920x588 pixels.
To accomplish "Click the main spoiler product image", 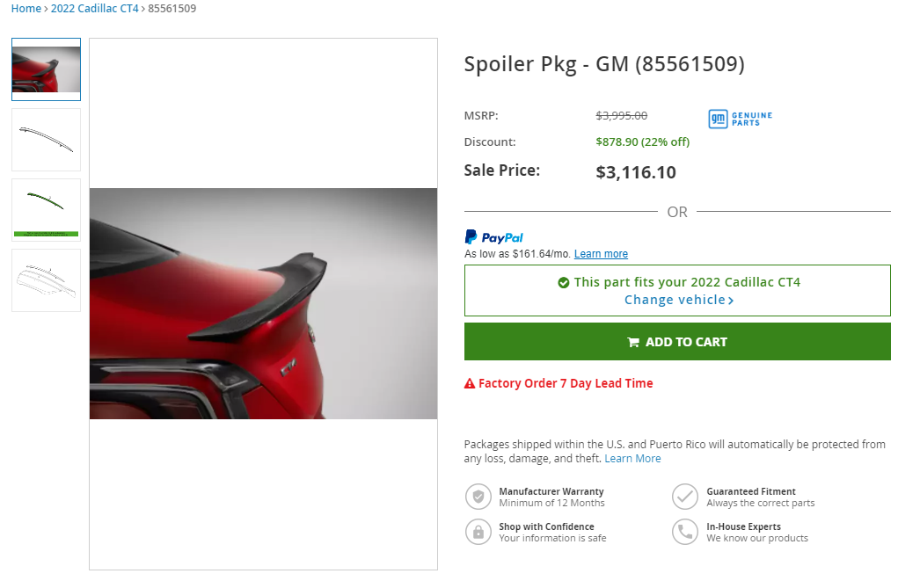I will [263, 303].
